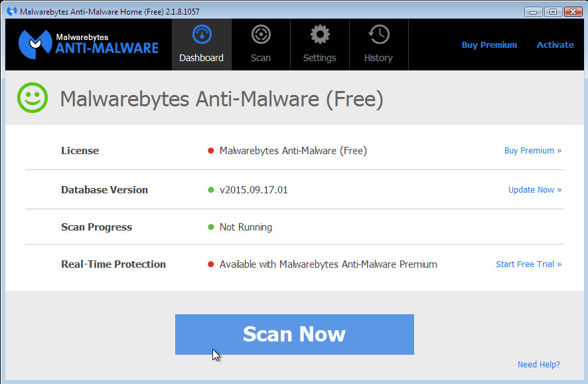Click Available with Malwarebytes Anti-Malware Premium text
This screenshot has height=384, width=588.
pos(328,264)
